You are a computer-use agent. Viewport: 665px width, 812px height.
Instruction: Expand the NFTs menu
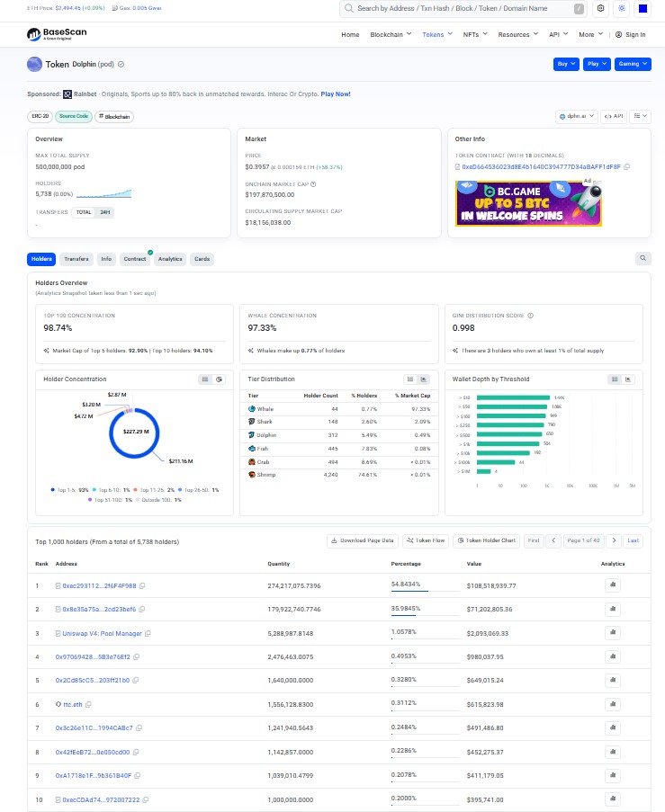[475, 35]
